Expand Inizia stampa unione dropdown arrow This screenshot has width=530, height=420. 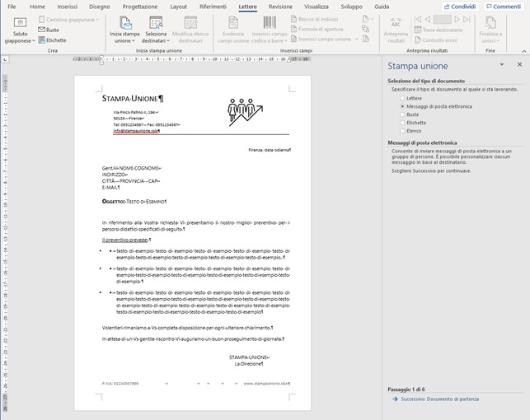134,41
